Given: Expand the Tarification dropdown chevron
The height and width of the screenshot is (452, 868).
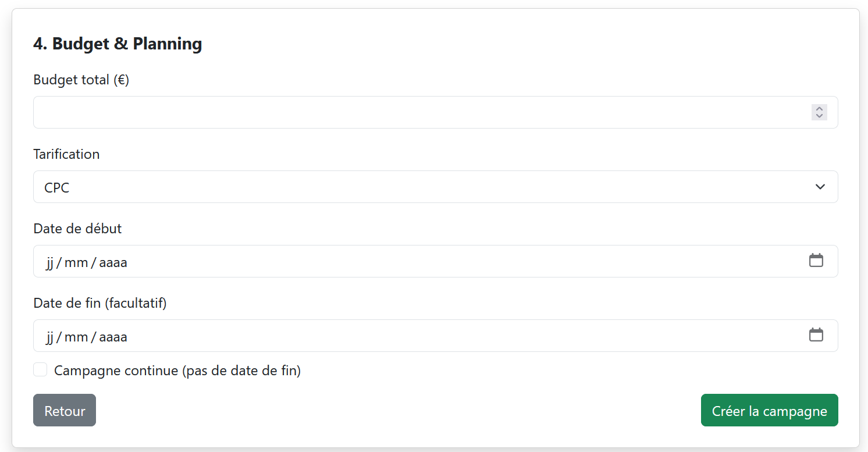Looking at the screenshot, I should (x=820, y=187).
